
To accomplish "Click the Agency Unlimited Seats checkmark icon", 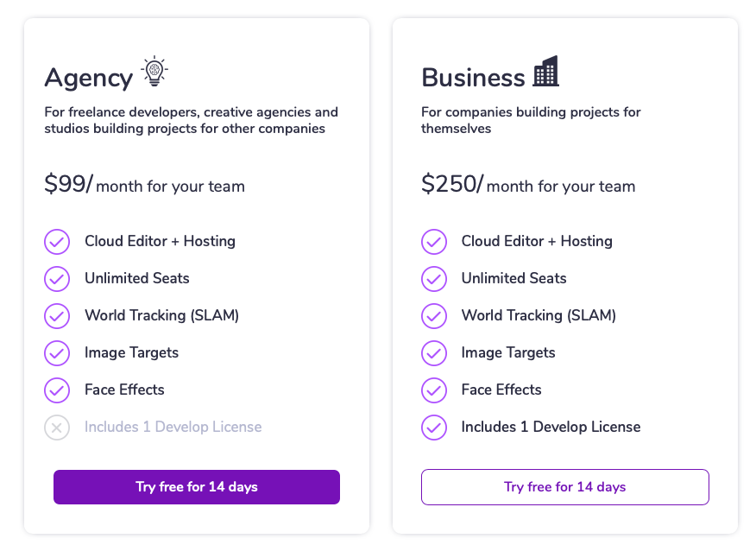I will (x=57, y=278).
